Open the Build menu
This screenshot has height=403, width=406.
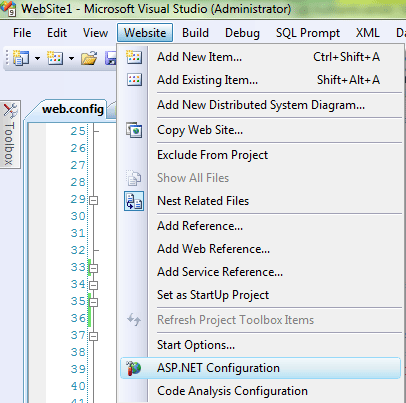[x=195, y=33]
